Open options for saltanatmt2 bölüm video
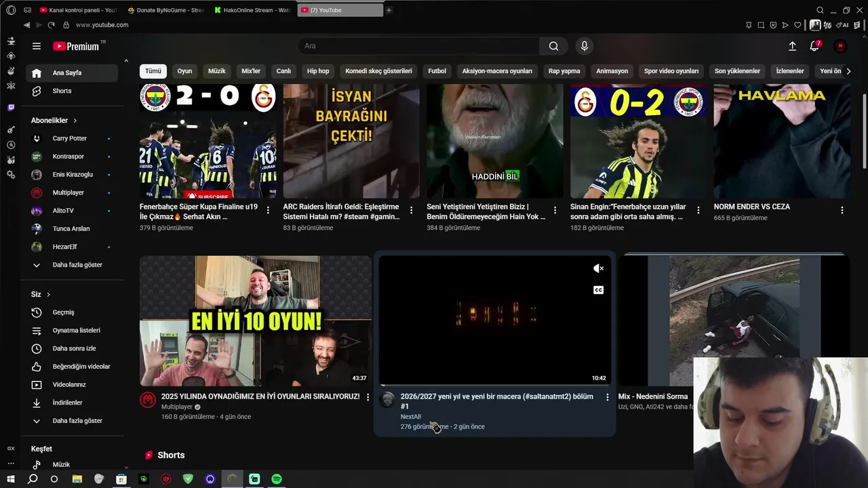Image resolution: width=868 pixels, height=488 pixels. (607, 397)
